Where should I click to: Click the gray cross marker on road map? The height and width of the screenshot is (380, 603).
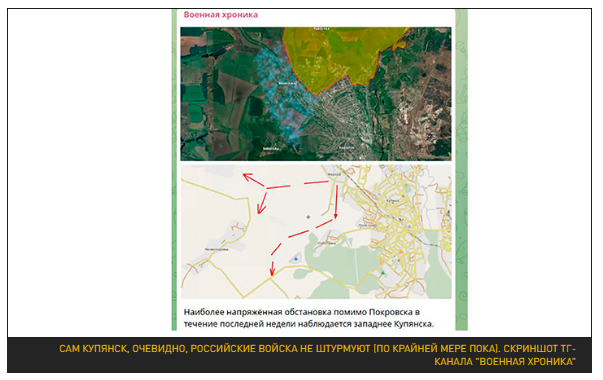[x=308, y=217]
